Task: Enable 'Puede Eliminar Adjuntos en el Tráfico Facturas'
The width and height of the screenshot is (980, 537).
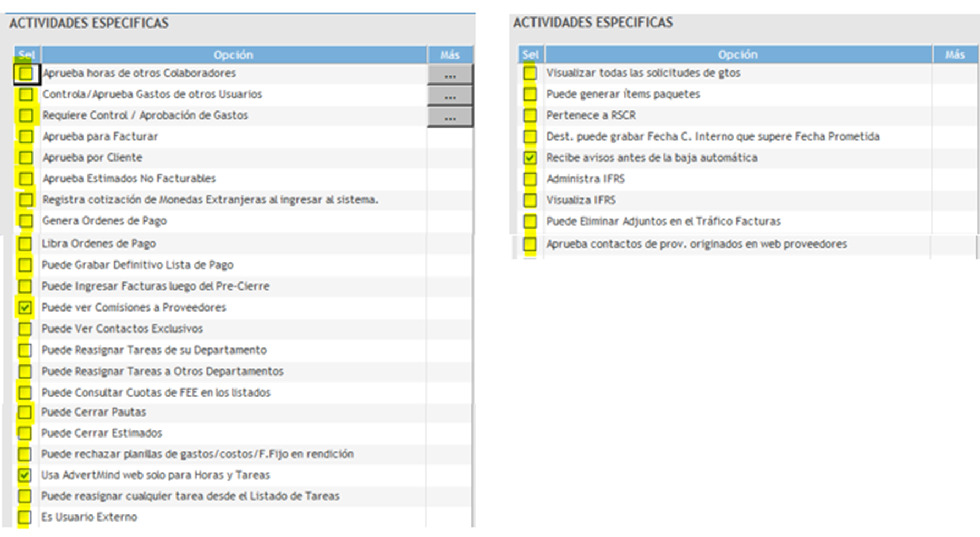Action: (530, 222)
